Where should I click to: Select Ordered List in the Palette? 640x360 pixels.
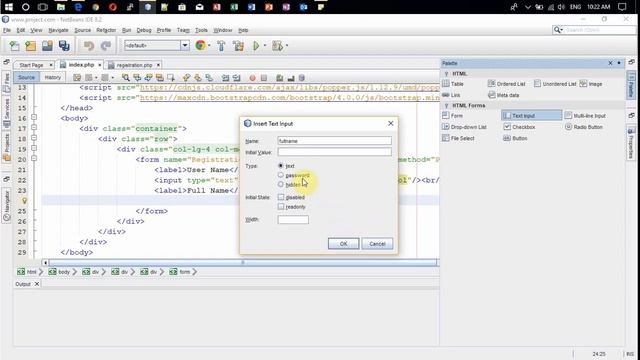[x=507, y=84]
